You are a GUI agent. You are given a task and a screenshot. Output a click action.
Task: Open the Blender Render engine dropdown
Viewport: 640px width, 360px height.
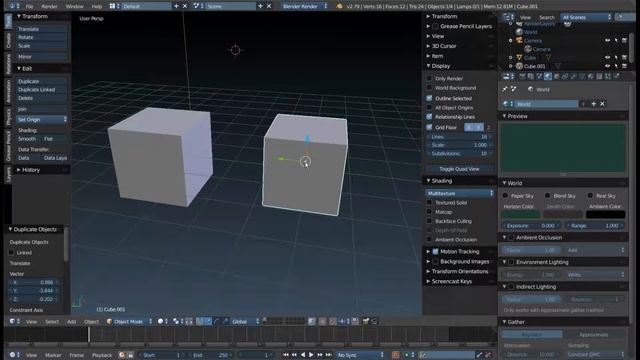click(x=304, y=6)
